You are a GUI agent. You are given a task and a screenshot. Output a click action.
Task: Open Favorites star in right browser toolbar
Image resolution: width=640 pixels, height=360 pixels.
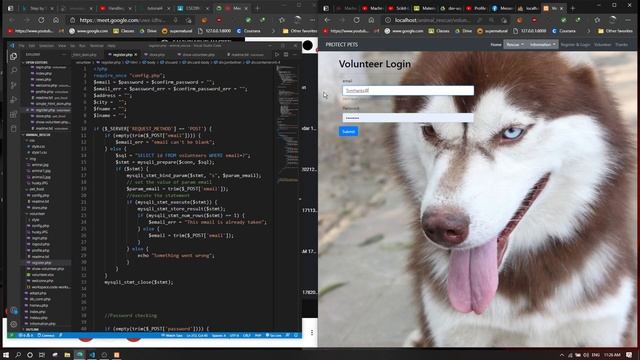point(597,20)
